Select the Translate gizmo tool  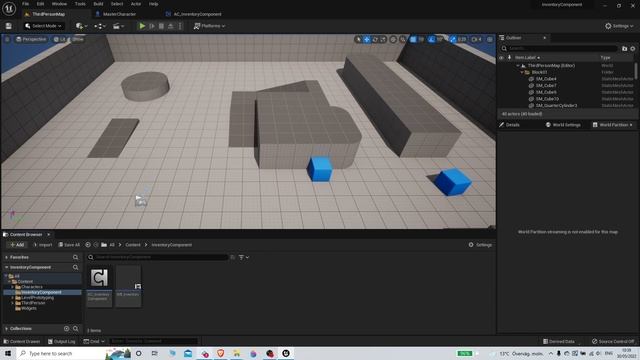(x=367, y=39)
